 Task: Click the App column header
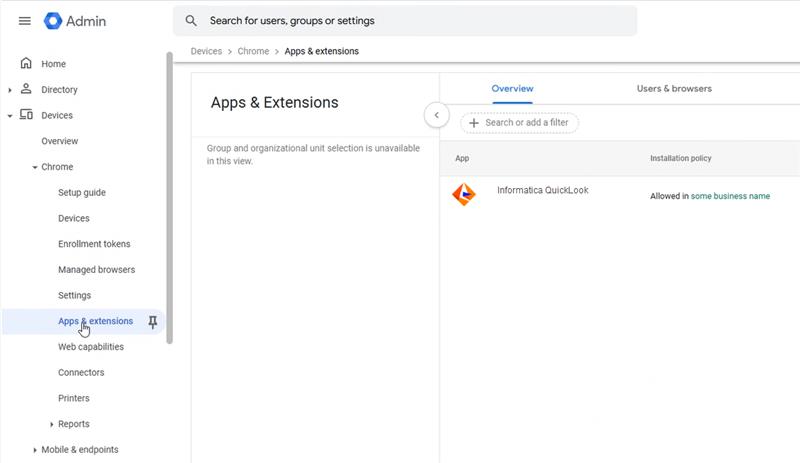[462, 158]
